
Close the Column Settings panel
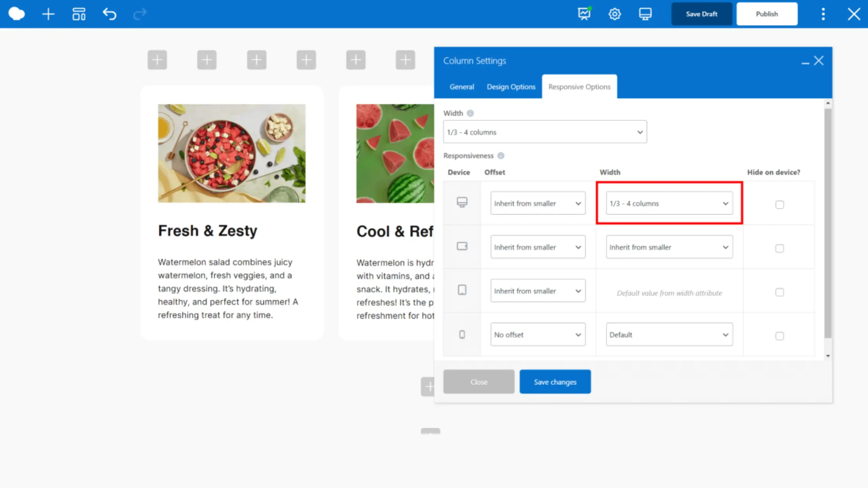point(819,61)
